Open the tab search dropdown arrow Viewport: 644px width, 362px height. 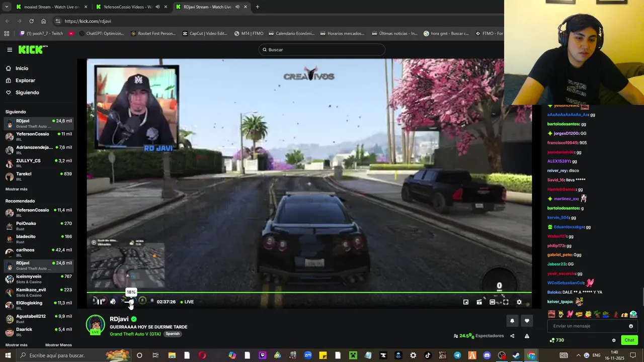pyautogui.click(x=7, y=7)
